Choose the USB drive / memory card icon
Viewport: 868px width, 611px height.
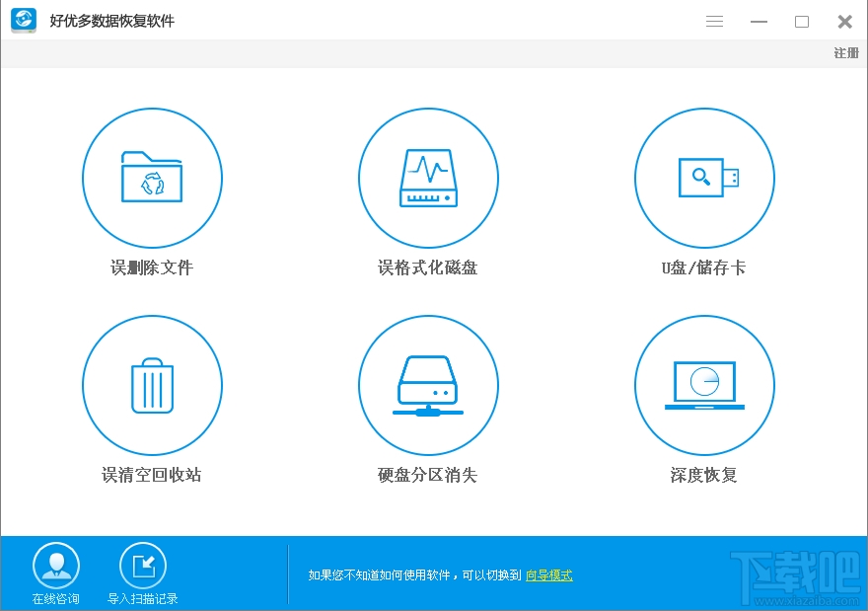704,178
